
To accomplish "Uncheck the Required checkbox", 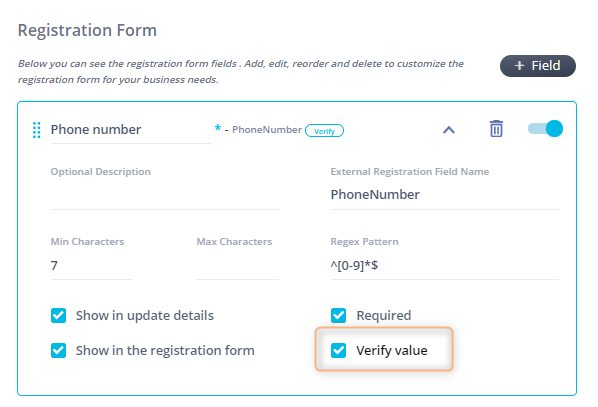I will [x=338, y=315].
